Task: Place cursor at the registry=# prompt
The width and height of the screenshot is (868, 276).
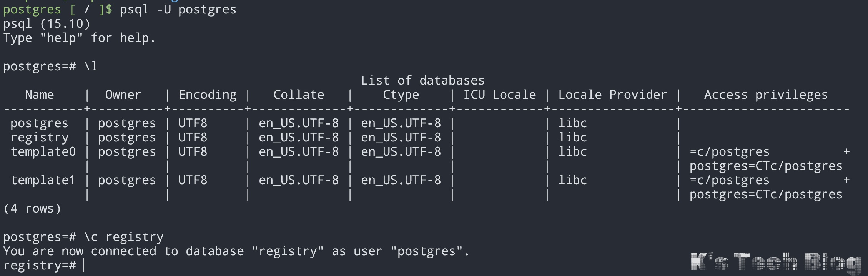Action: point(83,266)
